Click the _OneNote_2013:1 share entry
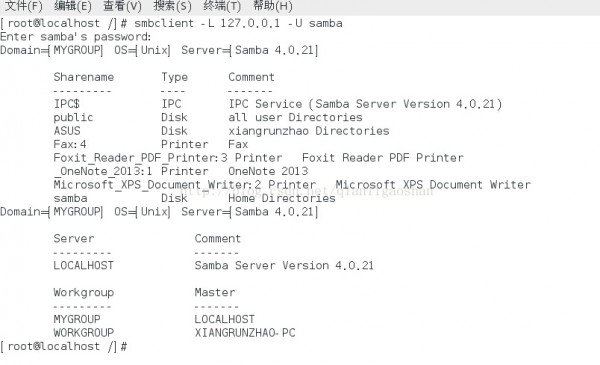The image size is (600, 365). [x=103, y=171]
